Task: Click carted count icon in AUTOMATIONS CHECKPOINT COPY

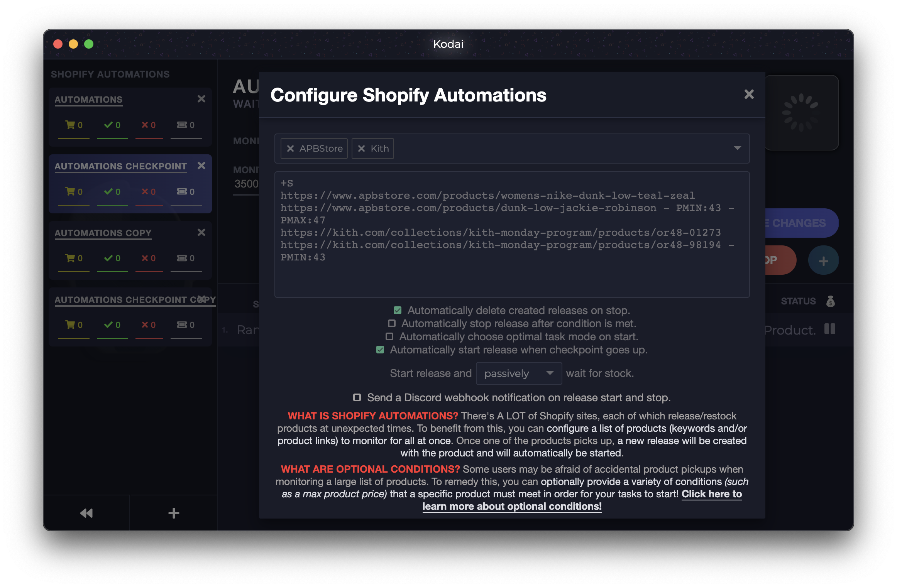Action: coord(74,325)
